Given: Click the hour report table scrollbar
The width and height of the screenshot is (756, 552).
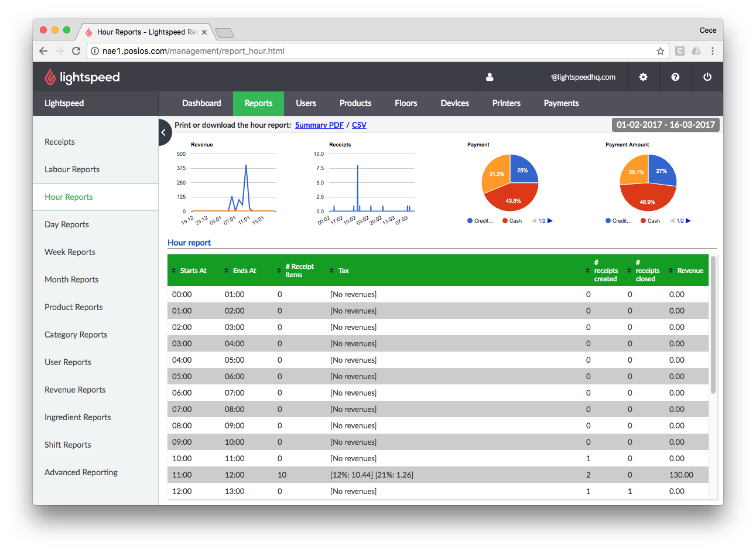Looking at the screenshot, I should point(713,325).
